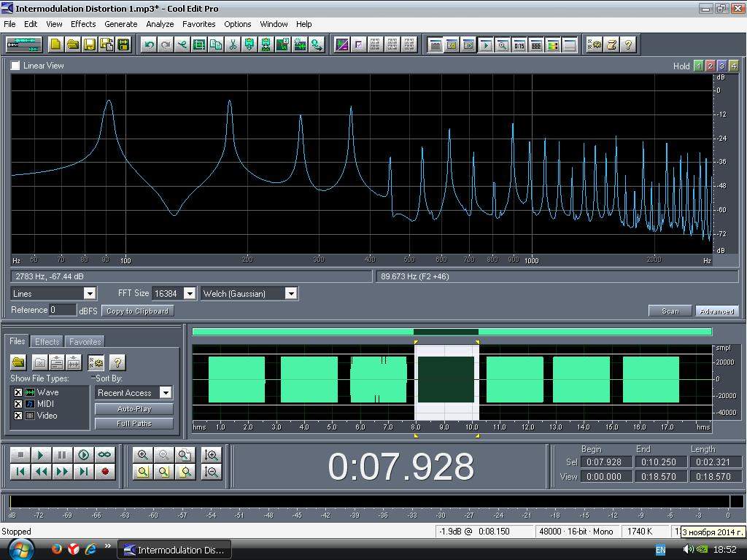Open the Sort By Recent Access dropdown

pos(166,393)
